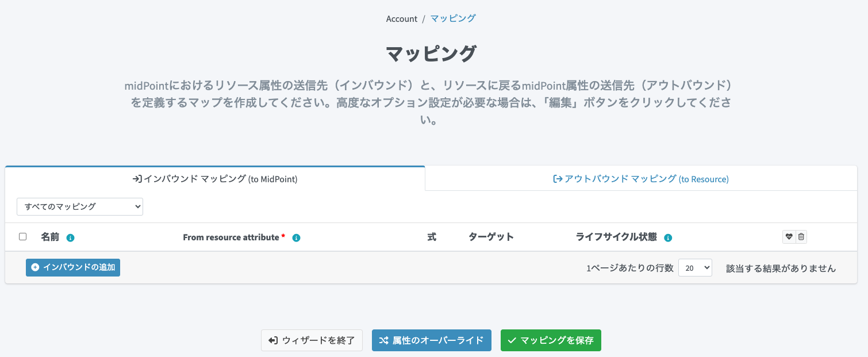The width and height of the screenshot is (868, 357).
Task: Click the trash delete icon in header
Action: pyautogui.click(x=801, y=237)
